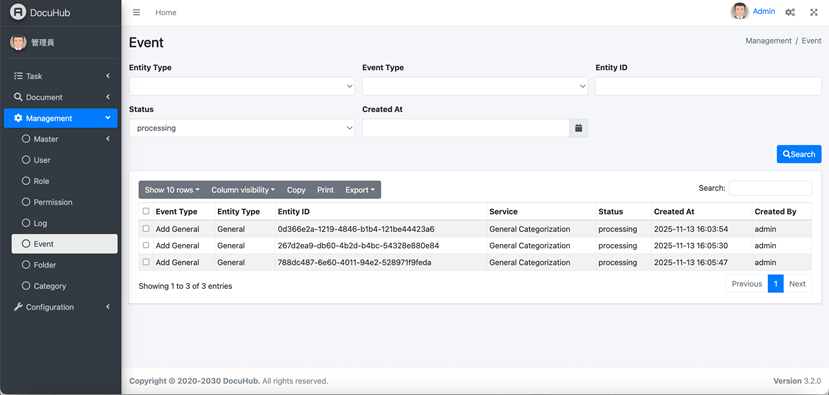The height and width of the screenshot is (395, 829).
Task: Expand the Configuration sidebar menu
Action: tap(61, 307)
